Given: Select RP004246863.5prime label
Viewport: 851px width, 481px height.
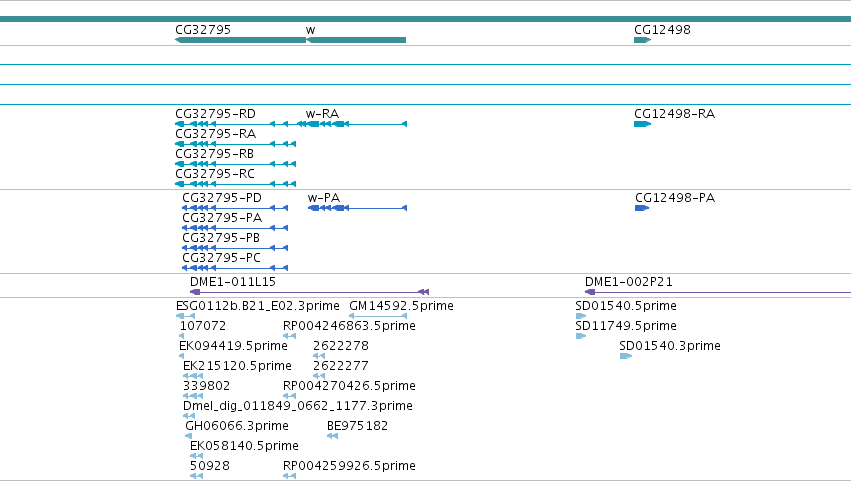Looking at the screenshot, I should [x=349, y=326].
